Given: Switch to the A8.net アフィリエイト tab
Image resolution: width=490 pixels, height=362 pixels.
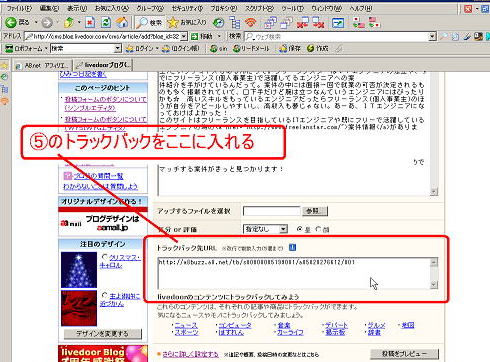Looking at the screenshot, I should [x=43, y=65].
